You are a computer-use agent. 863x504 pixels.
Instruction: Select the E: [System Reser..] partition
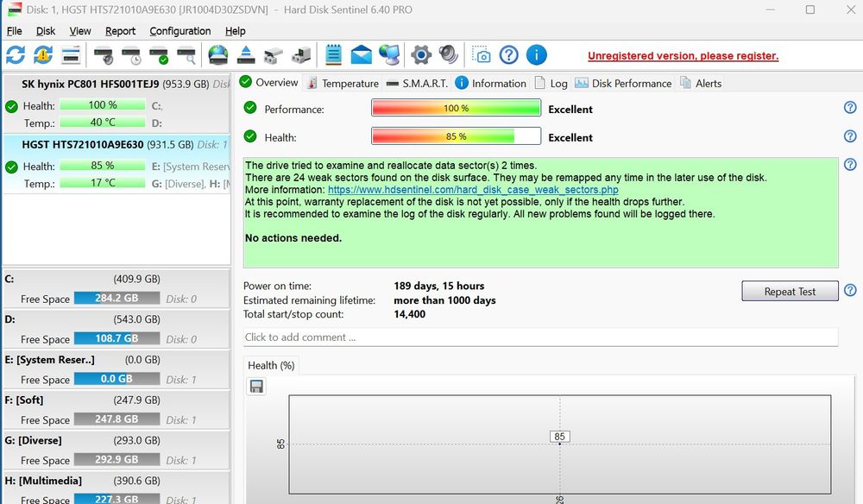(117, 369)
